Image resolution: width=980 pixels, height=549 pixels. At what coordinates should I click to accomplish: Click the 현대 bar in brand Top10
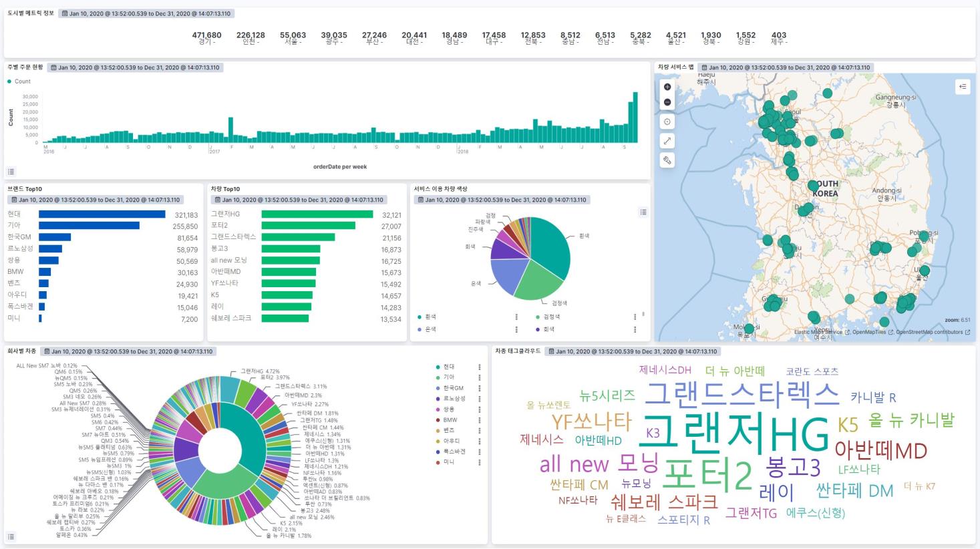102,214
